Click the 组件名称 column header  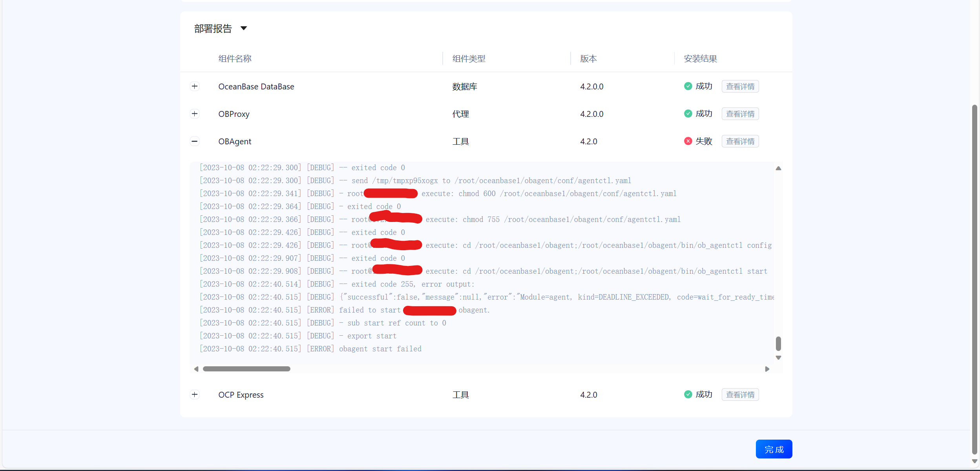pyautogui.click(x=235, y=59)
